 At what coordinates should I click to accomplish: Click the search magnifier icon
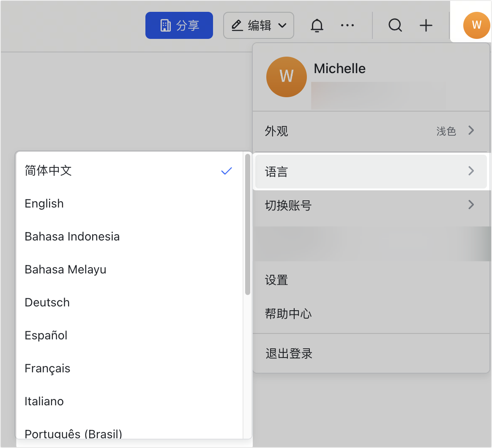point(395,25)
